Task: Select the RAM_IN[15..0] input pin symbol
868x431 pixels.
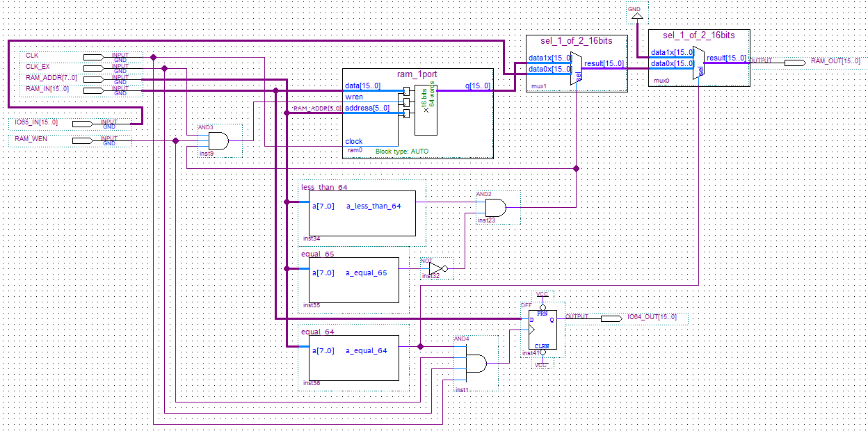Action: [93, 90]
